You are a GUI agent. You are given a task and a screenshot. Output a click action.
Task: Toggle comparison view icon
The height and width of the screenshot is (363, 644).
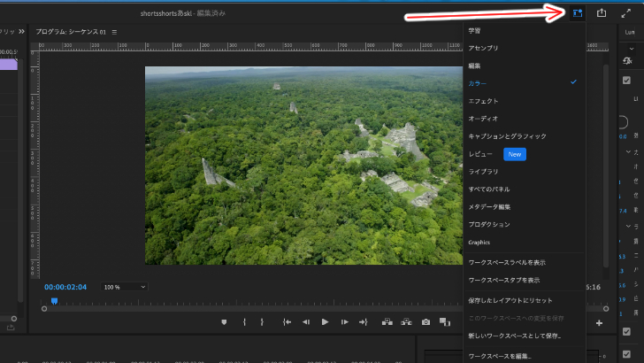[445, 322]
